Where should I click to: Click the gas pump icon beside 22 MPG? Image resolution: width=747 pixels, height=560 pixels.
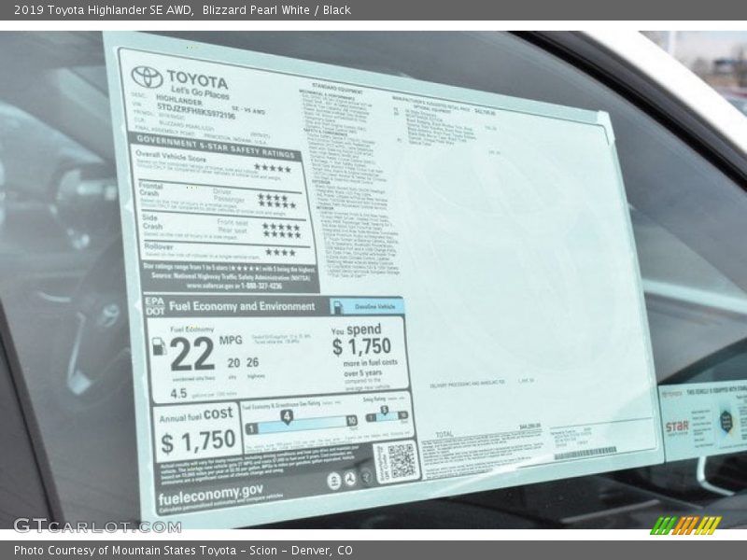point(159,345)
